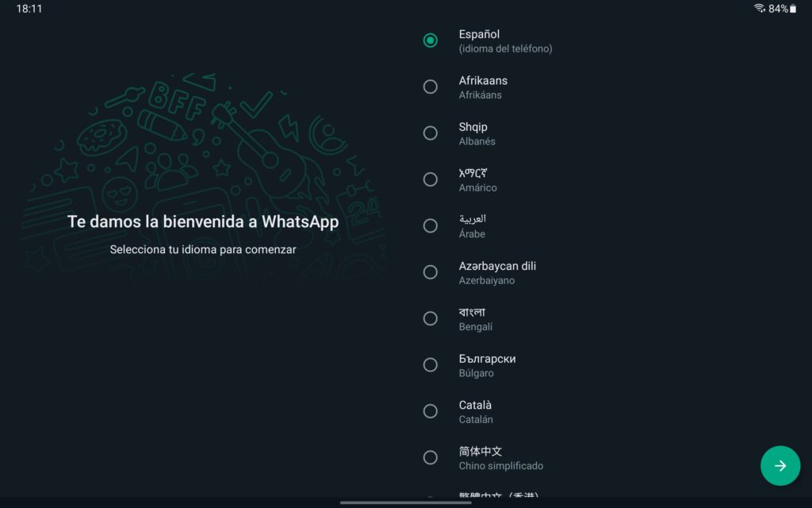Viewport: 812px width, 508px height.
Task: Tap the bottom navigation gesture handle
Action: tap(405, 502)
